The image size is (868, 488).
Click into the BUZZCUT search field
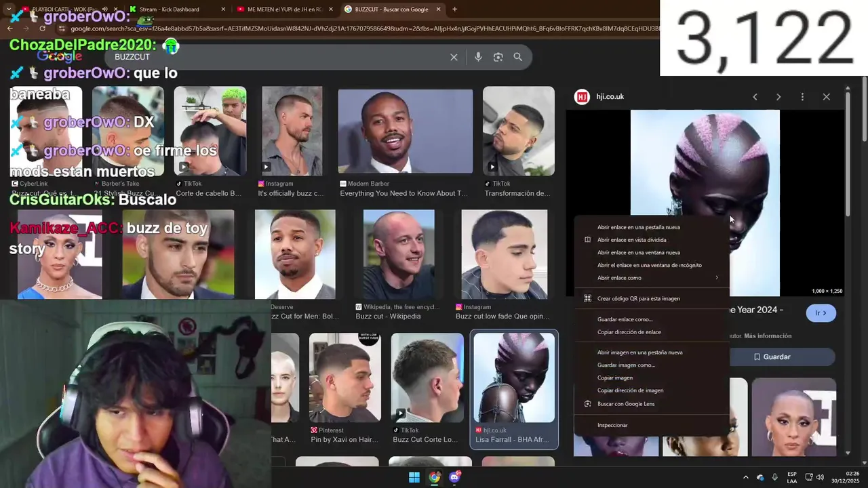(278, 57)
